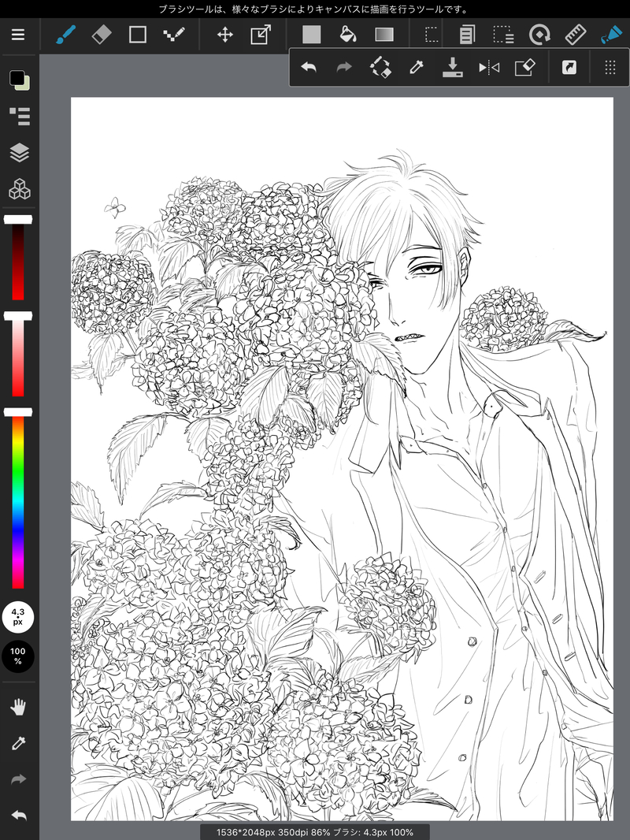
Task: Select the rectangle Shape tool
Action: [x=138, y=35]
